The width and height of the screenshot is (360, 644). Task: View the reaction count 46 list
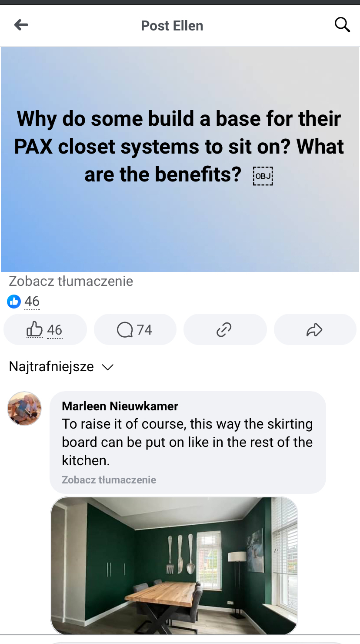[x=32, y=301]
